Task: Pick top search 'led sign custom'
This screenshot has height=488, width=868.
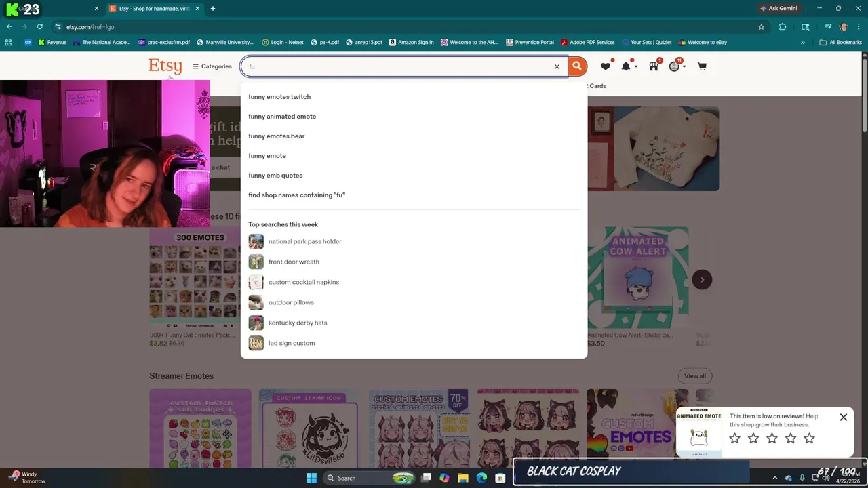Action: [292, 343]
